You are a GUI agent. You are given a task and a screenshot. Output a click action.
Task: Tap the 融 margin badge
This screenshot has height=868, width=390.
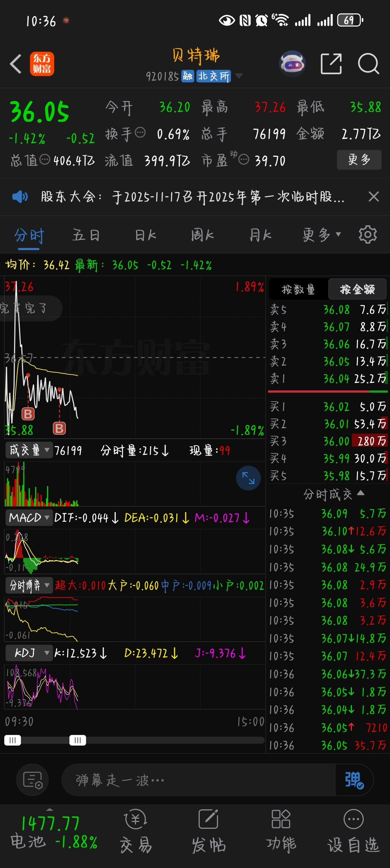(188, 76)
